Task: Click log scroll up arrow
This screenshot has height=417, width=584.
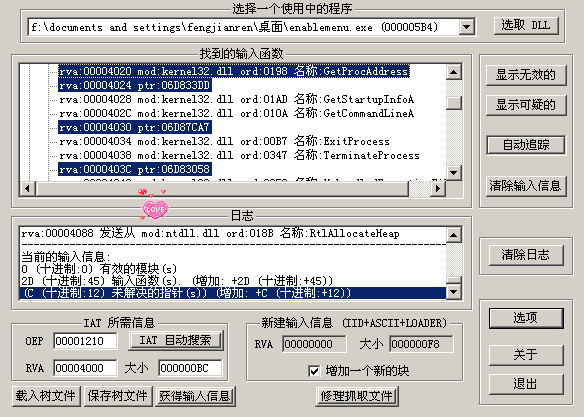Action: 454,235
